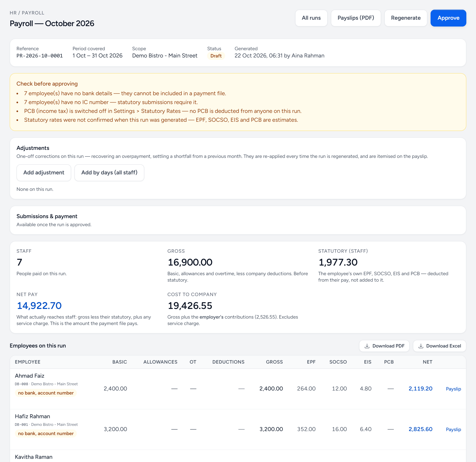Open All runs list

tap(311, 18)
